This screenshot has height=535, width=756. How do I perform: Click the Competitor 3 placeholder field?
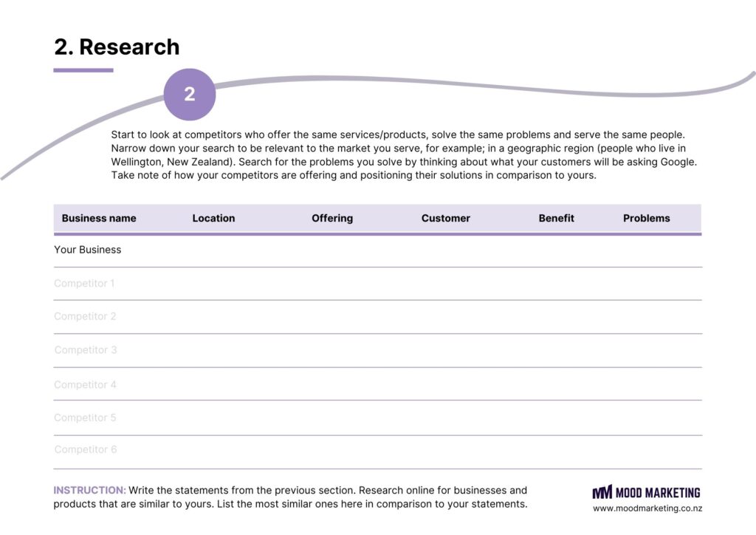click(x=86, y=350)
